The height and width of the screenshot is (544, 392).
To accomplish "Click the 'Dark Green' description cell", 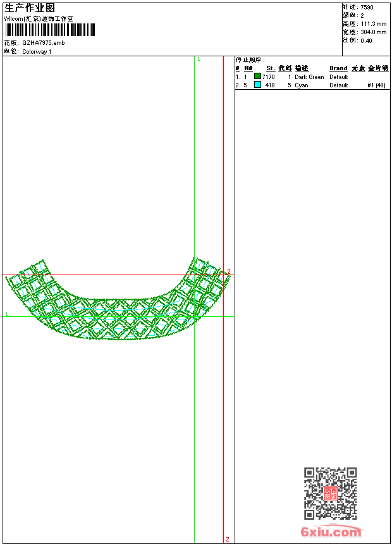I will (309, 77).
